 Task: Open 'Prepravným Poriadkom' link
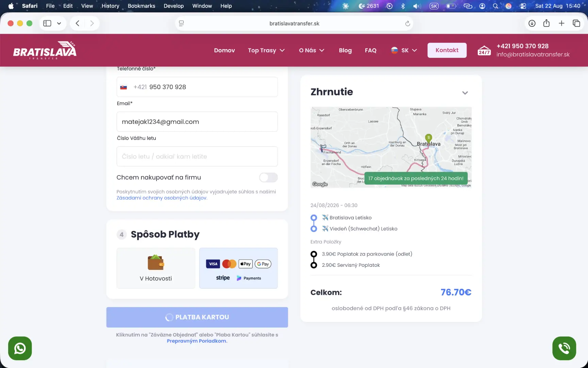[196, 341]
